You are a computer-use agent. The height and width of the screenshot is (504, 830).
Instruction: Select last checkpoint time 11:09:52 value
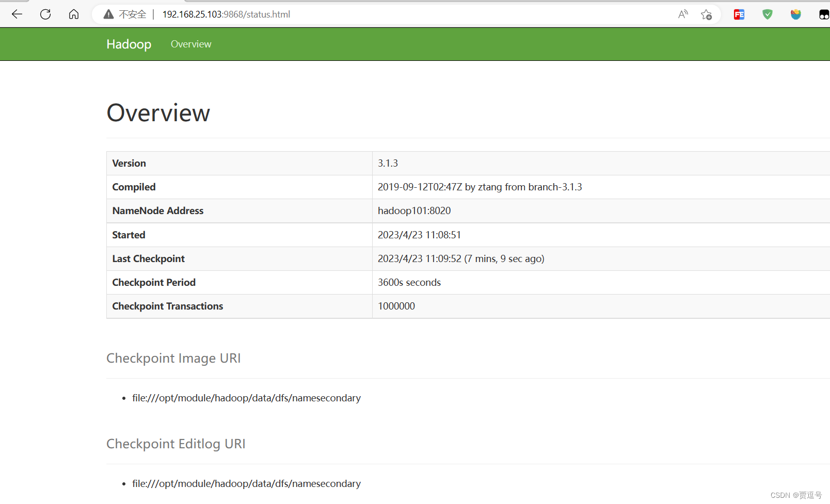click(x=461, y=259)
